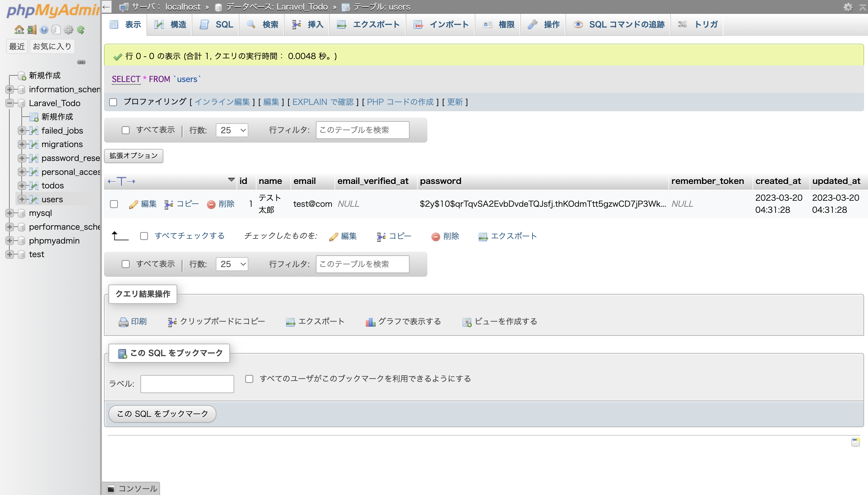Click copy to clipboard icon
This screenshot has height=495, width=868.
[172, 322]
